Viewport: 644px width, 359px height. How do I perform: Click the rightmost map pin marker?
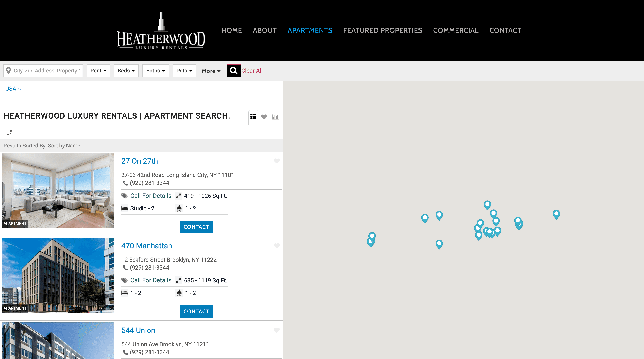point(556,214)
